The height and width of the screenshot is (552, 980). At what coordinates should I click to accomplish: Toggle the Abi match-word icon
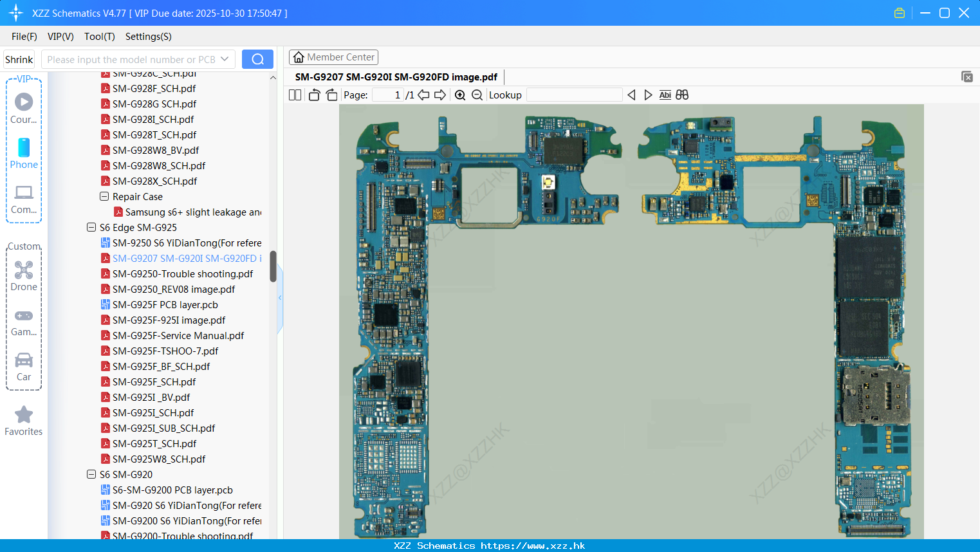tap(665, 95)
